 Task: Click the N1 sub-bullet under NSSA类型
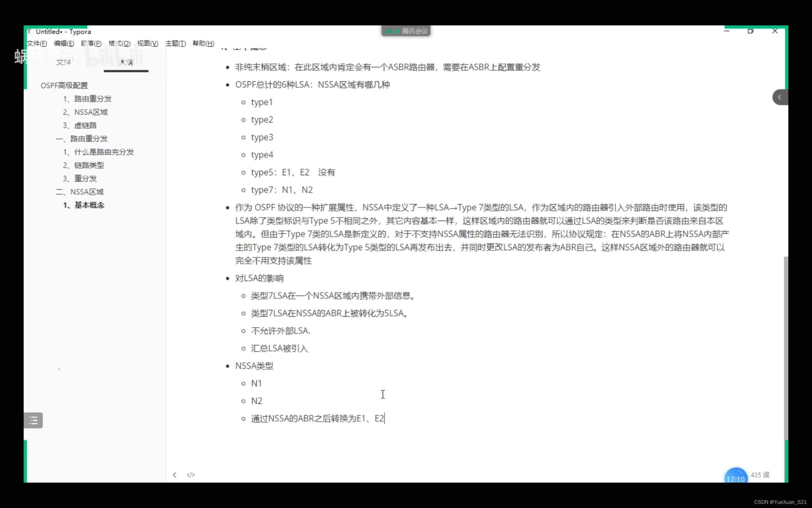pyautogui.click(x=256, y=383)
